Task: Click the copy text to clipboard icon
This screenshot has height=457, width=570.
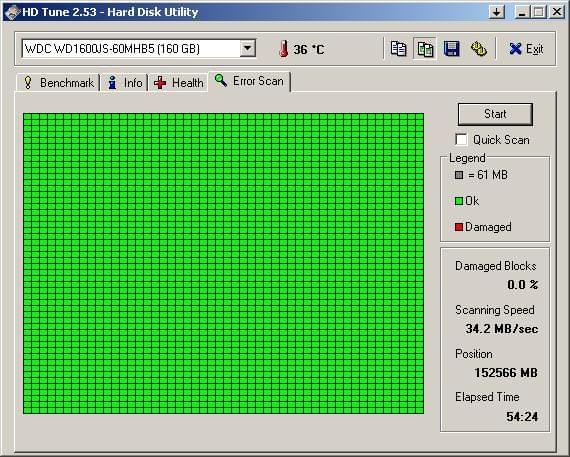Action: point(398,49)
